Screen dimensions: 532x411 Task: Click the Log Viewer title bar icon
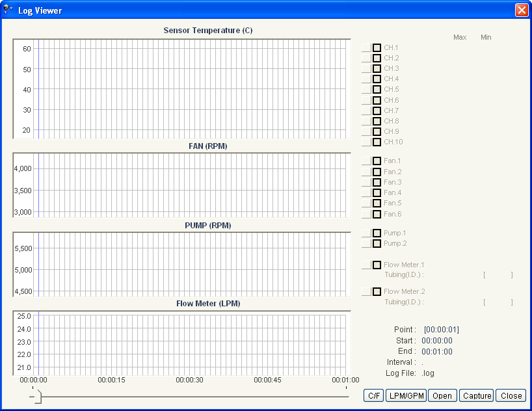(x=8, y=10)
